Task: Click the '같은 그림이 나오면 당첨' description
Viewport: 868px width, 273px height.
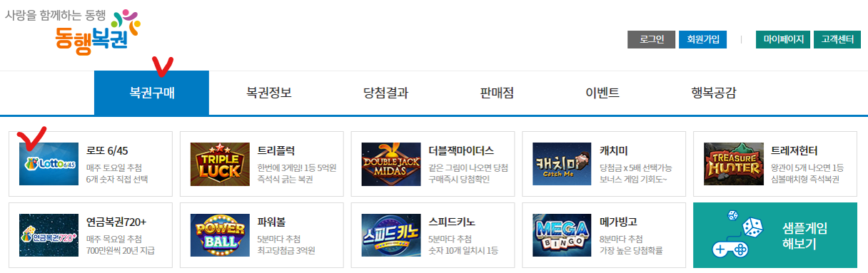Action: (x=468, y=168)
